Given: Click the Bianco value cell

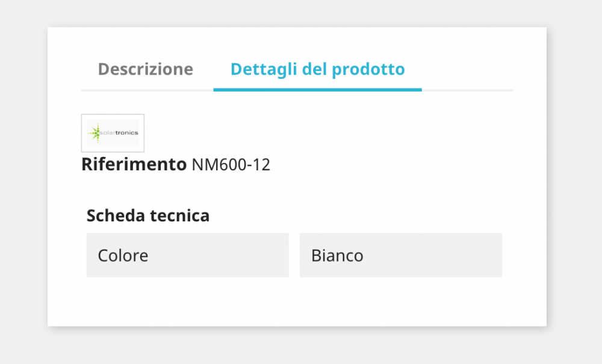Looking at the screenshot, I should pyautogui.click(x=401, y=255).
